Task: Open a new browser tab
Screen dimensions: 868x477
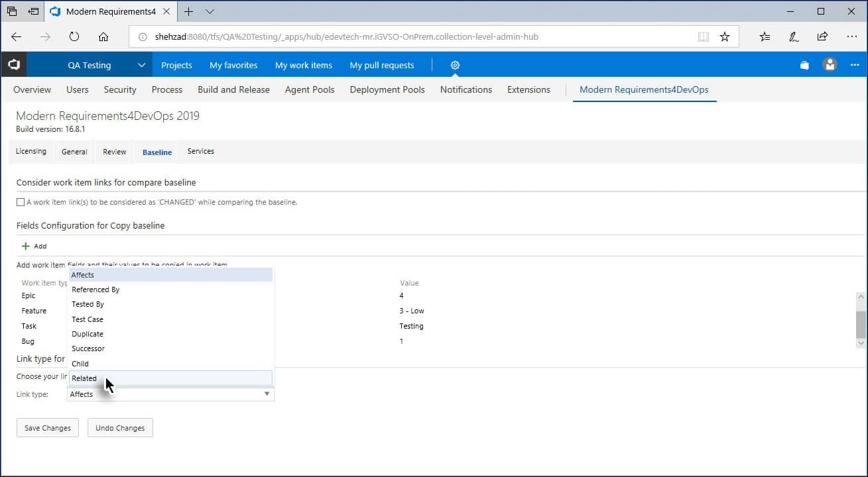Action: coord(189,11)
